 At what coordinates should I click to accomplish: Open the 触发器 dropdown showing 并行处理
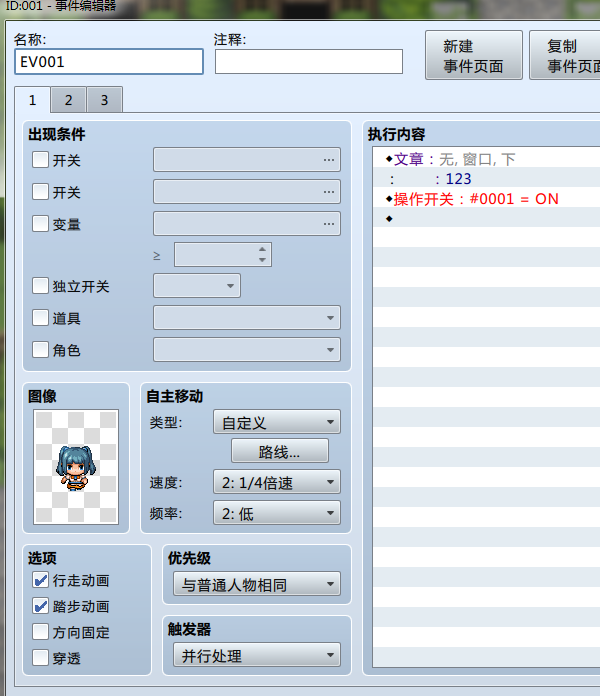257,655
